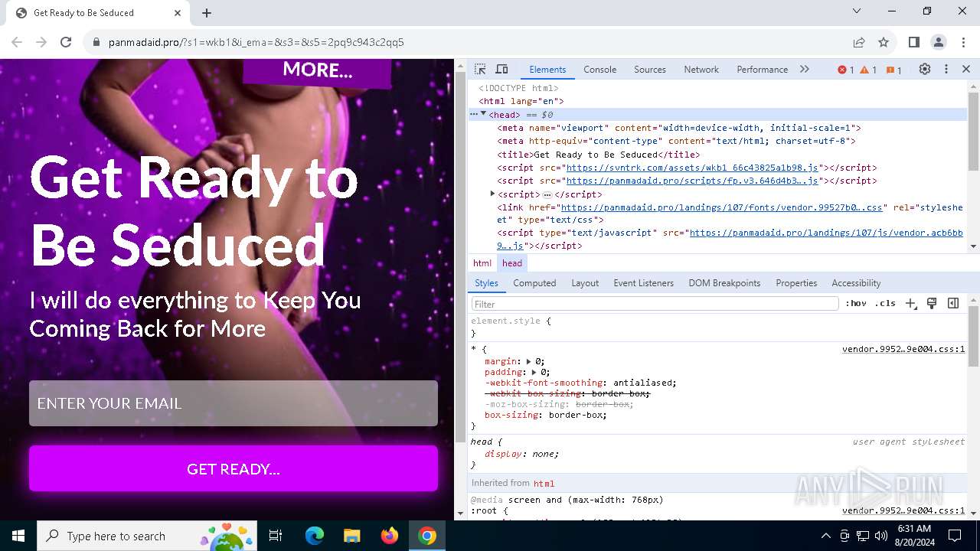Open the Chrome profile avatar
980x551 pixels.
(x=939, y=42)
